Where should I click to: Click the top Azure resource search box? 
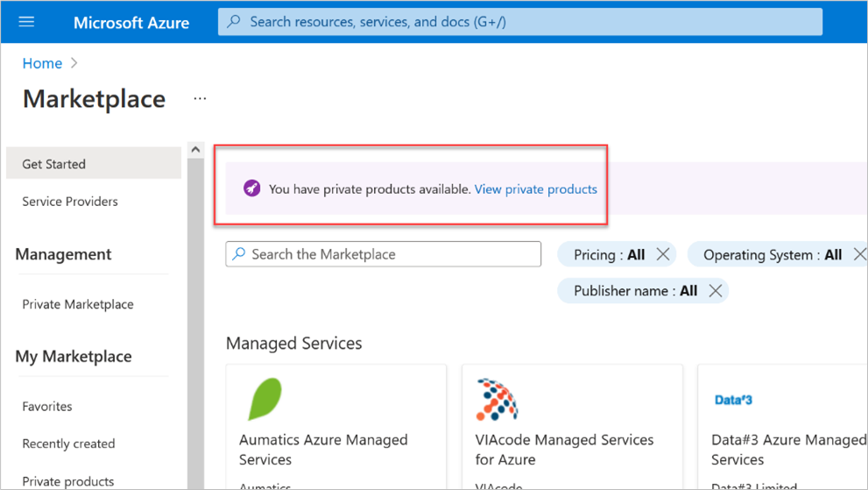coord(520,22)
